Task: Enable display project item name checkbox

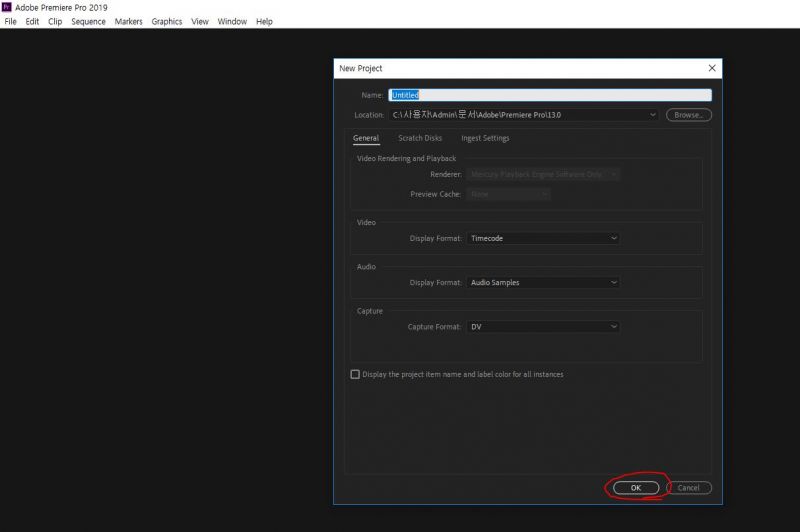Action: 355,374
